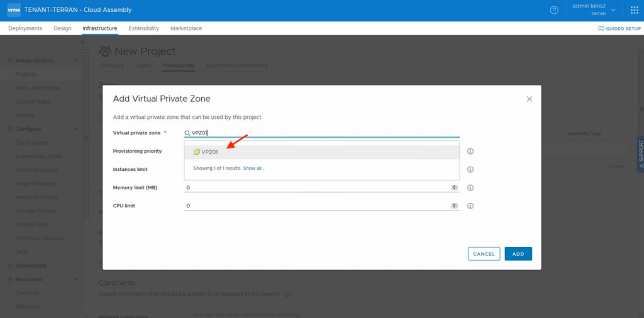Screen dimensions: 644x318
Task: Open the GUIDED SETUP link
Action: tap(619, 28)
